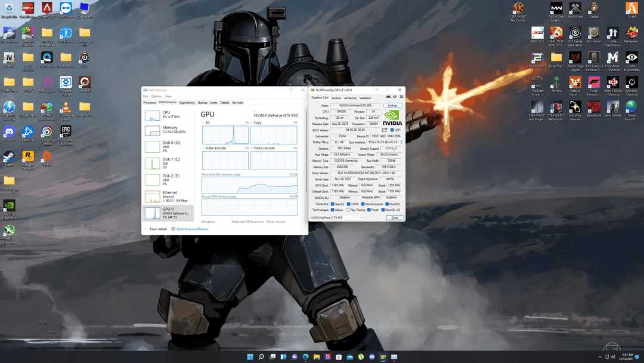
Task: Toggle the DirectML checkbox
Action: pos(387,204)
